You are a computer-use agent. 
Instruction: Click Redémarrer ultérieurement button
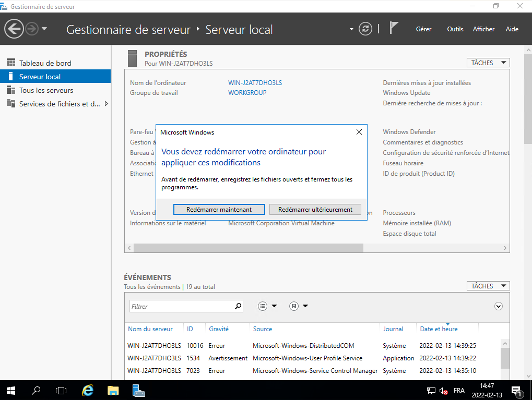pos(315,209)
